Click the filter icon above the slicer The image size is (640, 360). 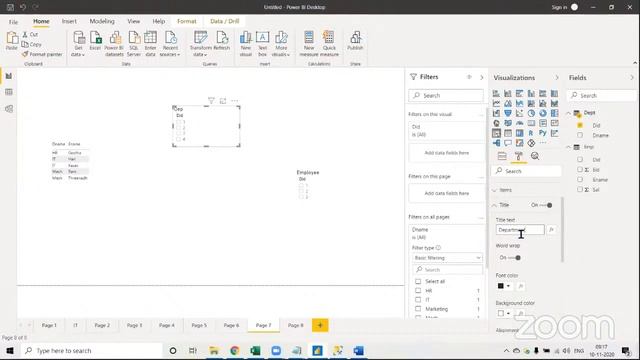(211, 100)
